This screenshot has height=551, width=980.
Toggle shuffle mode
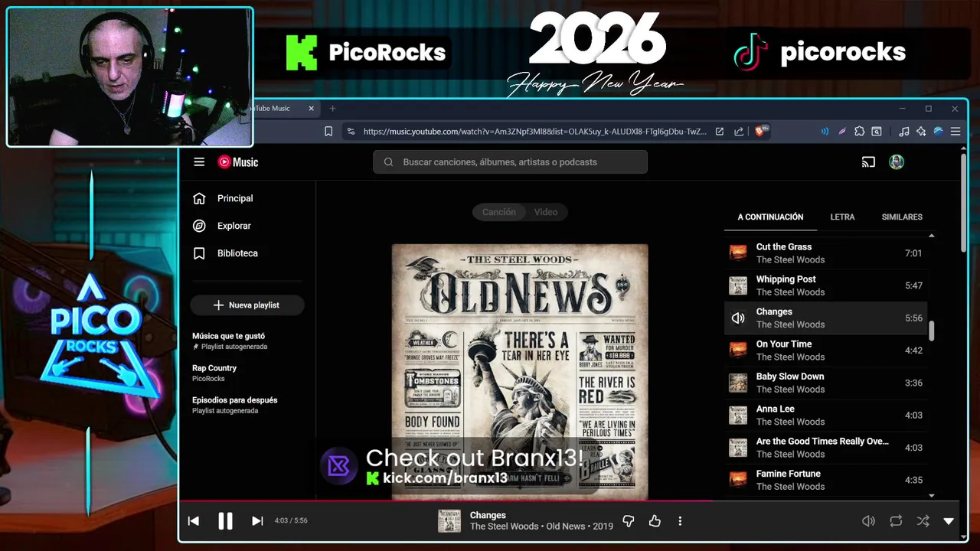[x=923, y=521]
